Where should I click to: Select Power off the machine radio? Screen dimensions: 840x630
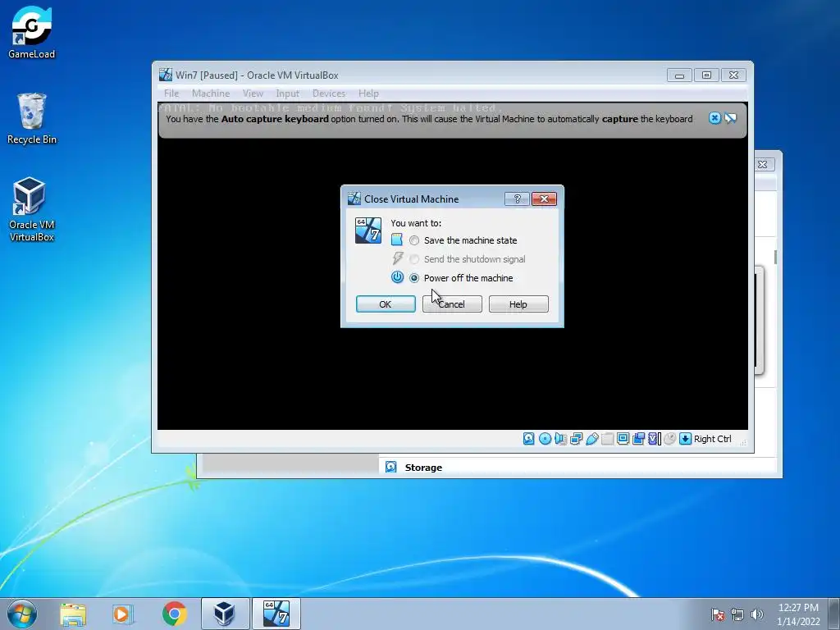tap(414, 278)
